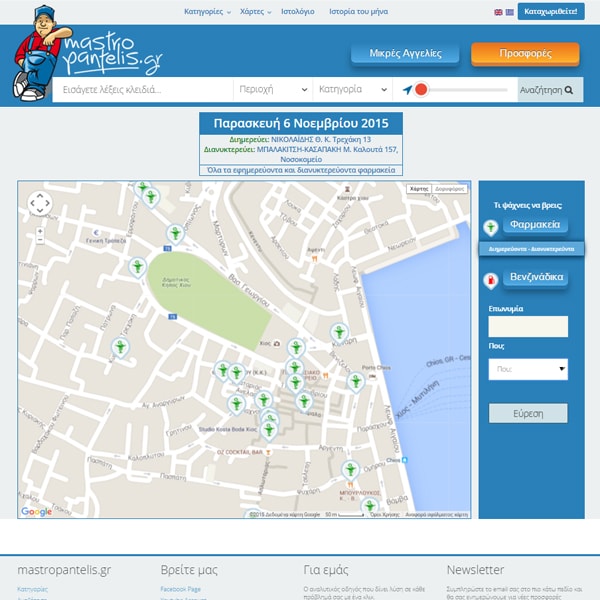Zoom out with the map minus button
Image resolution: width=600 pixels, height=600 pixels.
[39, 242]
